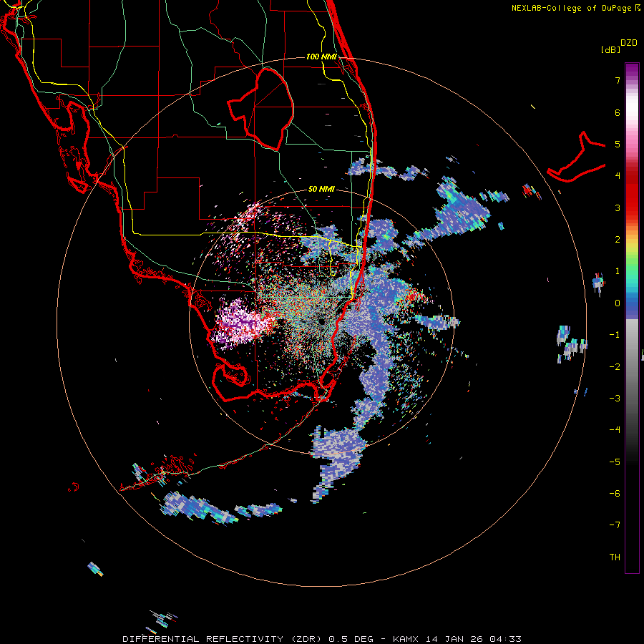Click the KAMX radar site center point
The image size is (644, 644).
[321, 321]
